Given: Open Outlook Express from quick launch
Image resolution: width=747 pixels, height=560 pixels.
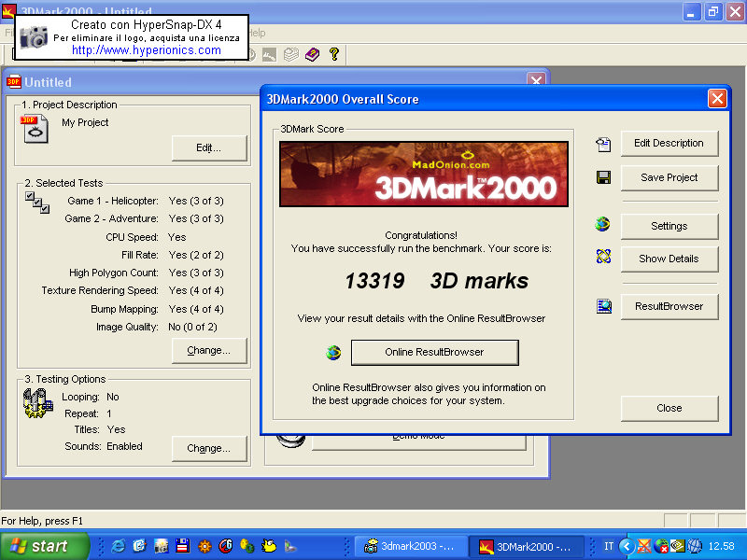Looking at the screenshot, I should 139,546.
